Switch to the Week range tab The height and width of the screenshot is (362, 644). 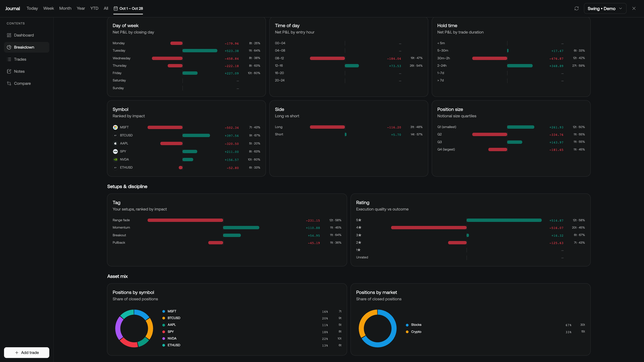point(48,8)
